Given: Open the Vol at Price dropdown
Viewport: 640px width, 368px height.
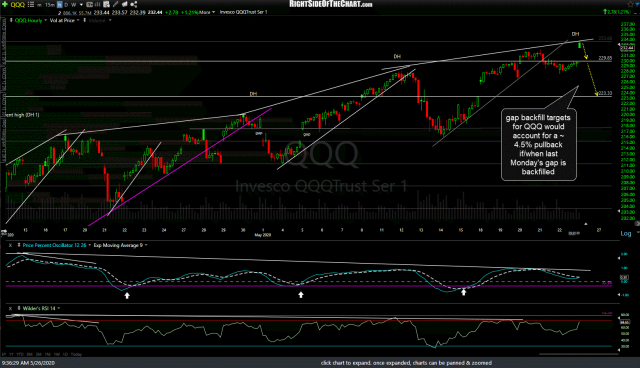Looking at the screenshot, I should point(78,20).
